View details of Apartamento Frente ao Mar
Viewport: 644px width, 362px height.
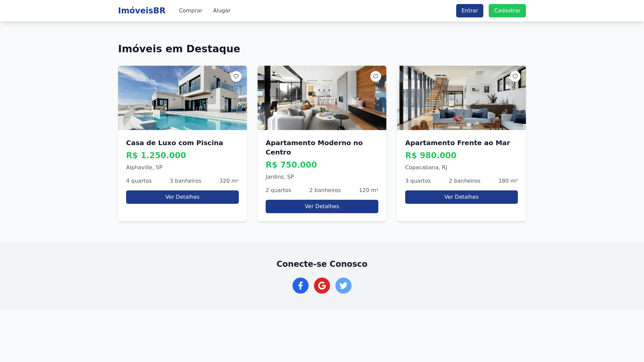pyautogui.click(x=462, y=197)
